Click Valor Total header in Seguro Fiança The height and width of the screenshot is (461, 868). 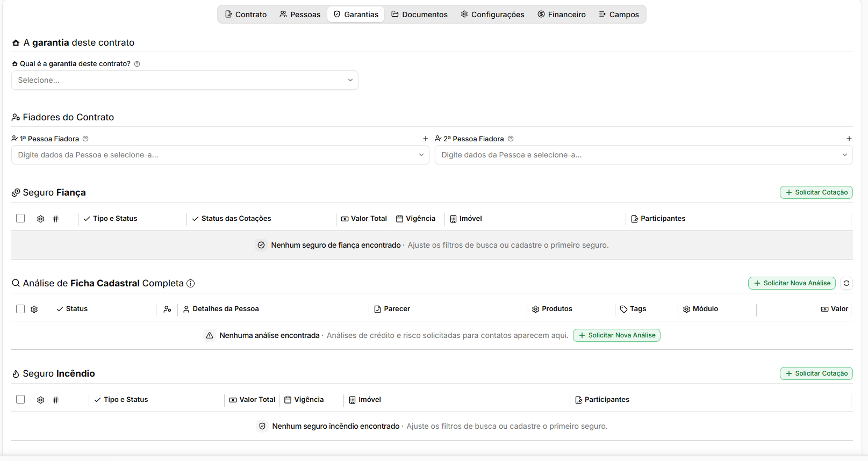[x=364, y=219]
